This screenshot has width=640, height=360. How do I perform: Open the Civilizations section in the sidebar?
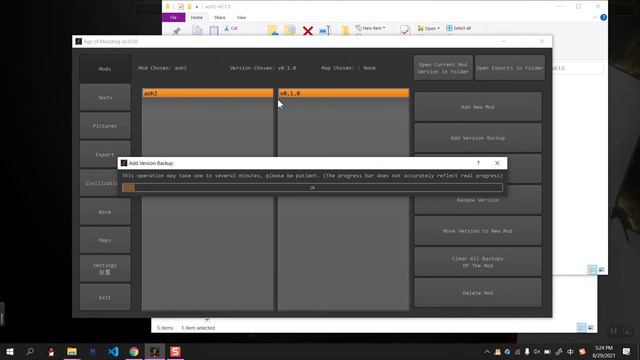(99, 183)
